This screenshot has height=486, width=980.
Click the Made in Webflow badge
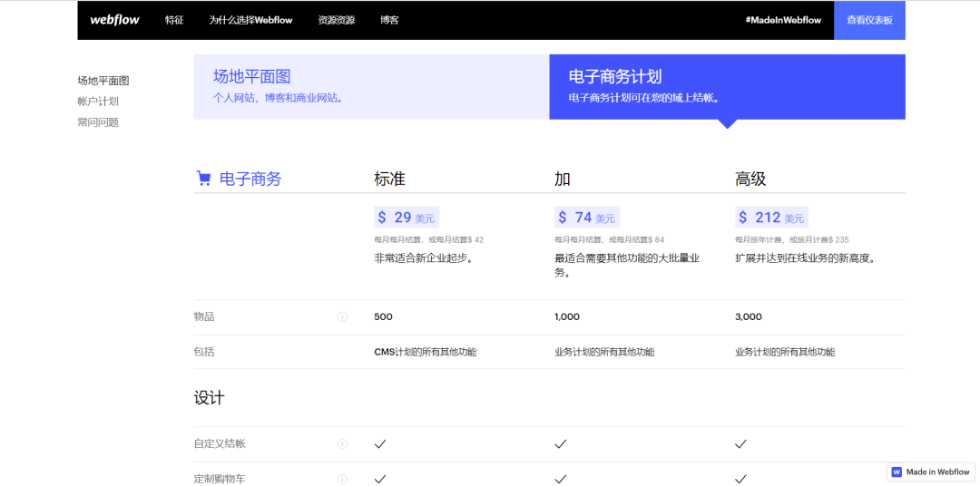[931, 471]
